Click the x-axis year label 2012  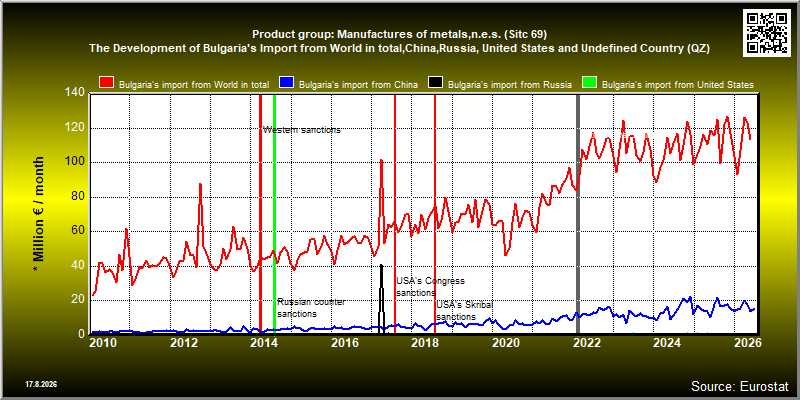click(x=183, y=343)
